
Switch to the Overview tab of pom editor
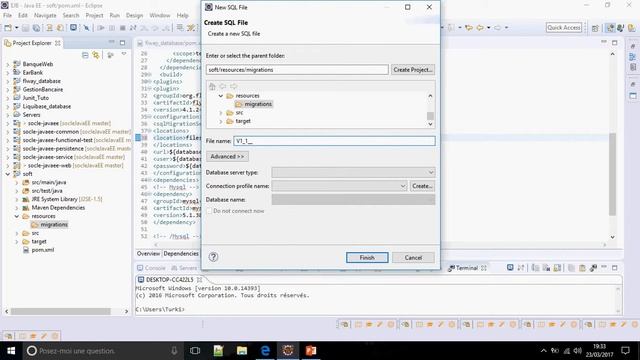click(148, 253)
